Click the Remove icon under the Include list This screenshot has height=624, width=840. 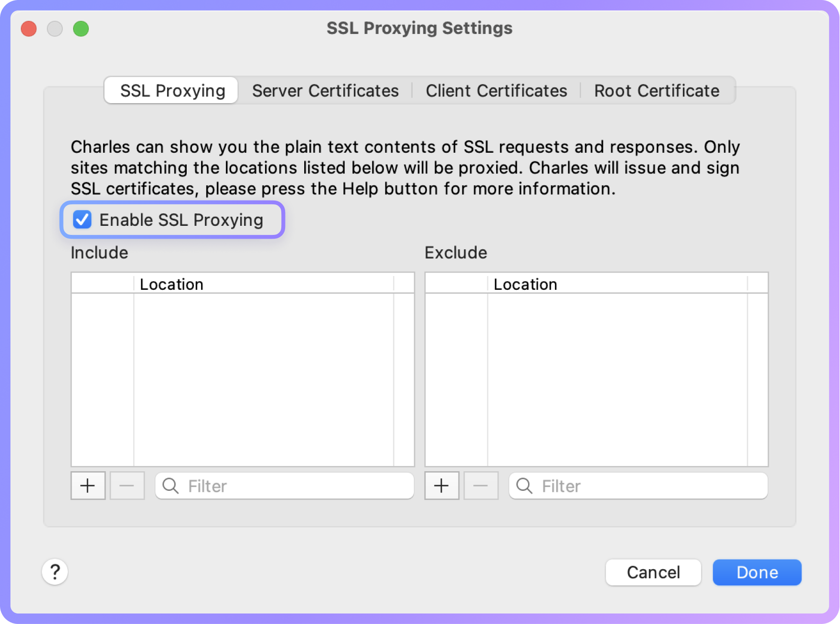point(127,486)
